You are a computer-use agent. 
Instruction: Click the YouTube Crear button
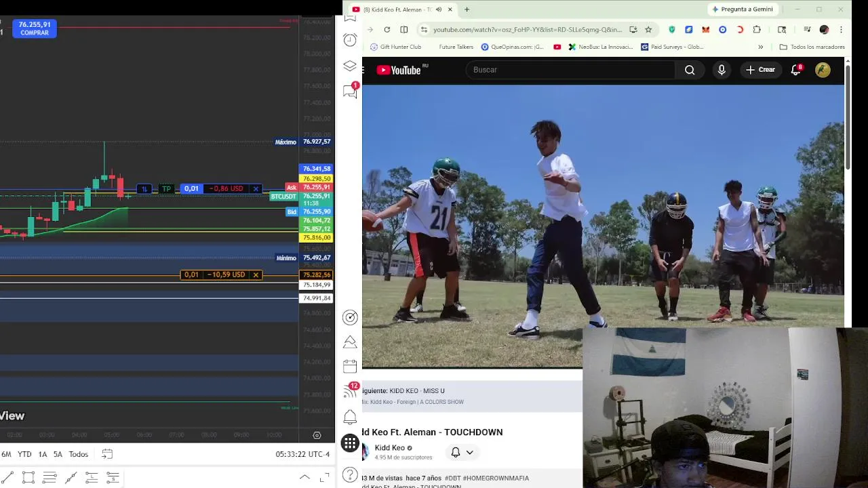click(760, 70)
